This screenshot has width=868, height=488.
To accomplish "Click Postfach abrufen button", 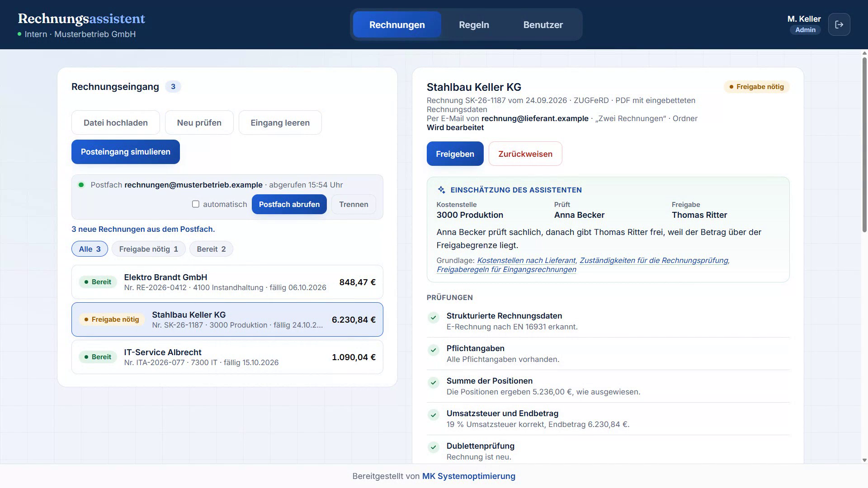I will (x=289, y=204).
